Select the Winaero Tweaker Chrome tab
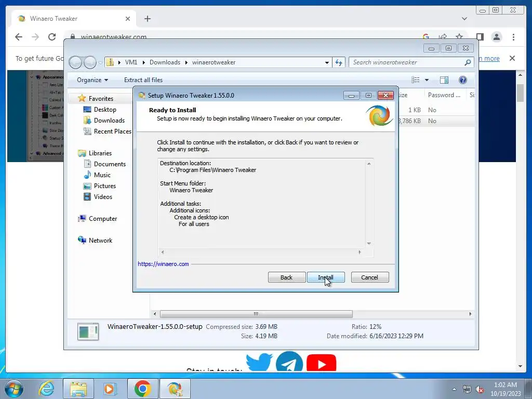This screenshot has width=532, height=399. (x=74, y=19)
